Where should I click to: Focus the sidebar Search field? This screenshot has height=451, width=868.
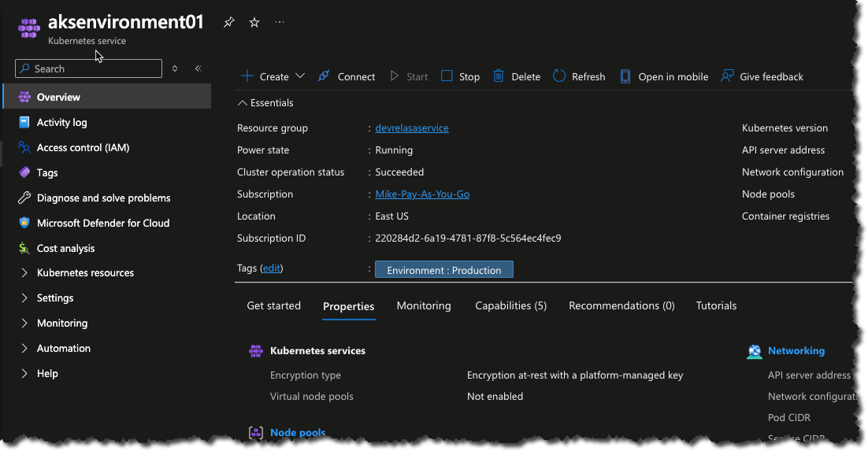[88, 68]
